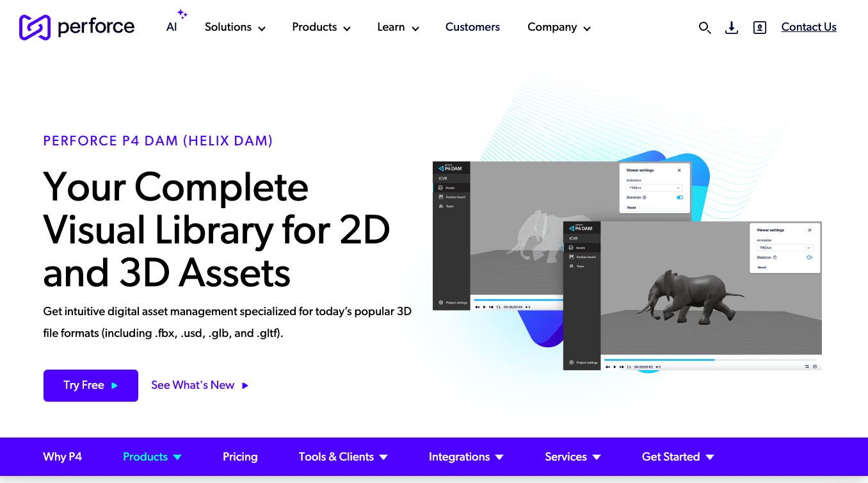Select Assets in skeleton-elephant screenshot sidebar

(452, 188)
